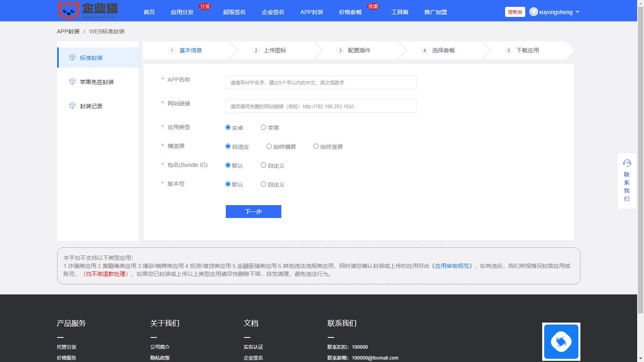This screenshot has width=644, height=362.
Task: Expand the xuyongsheng account dropdown arrow
Action: click(578, 12)
